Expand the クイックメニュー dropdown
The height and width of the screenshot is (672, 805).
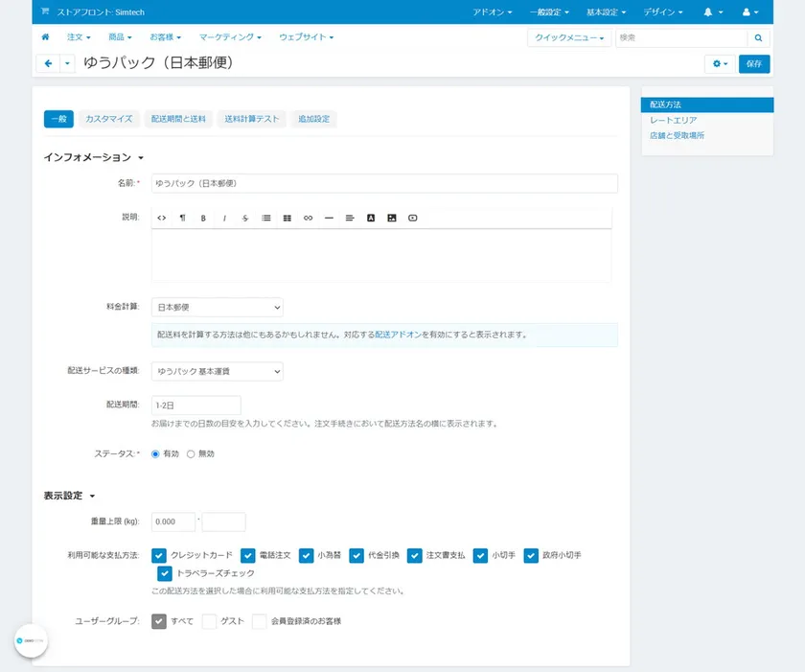tap(569, 38)
